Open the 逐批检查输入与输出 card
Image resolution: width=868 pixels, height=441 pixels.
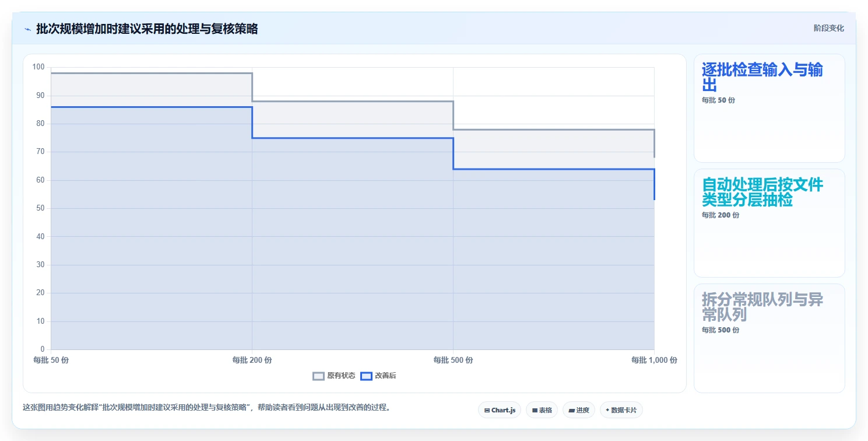(x=769, y=108)
